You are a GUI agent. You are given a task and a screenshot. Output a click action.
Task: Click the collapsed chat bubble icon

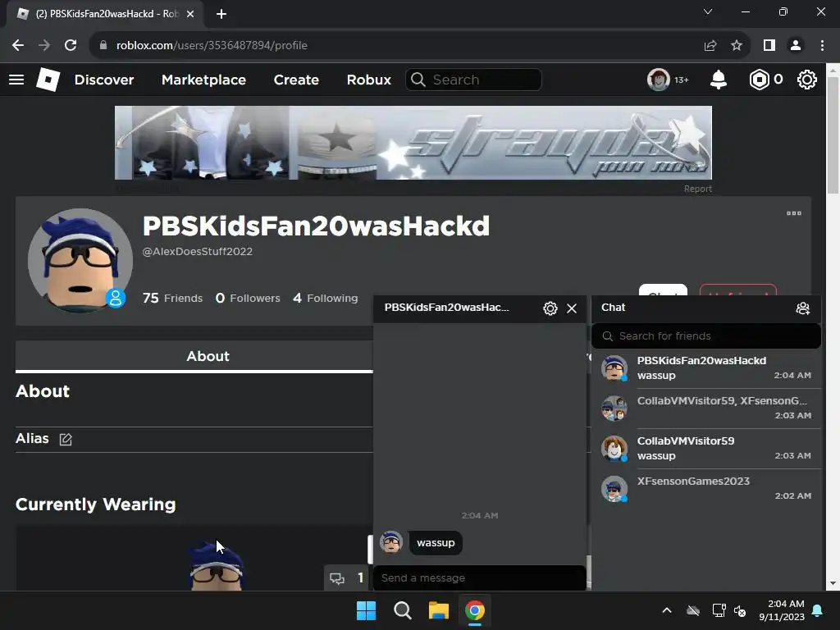click(x=337, y=578)
